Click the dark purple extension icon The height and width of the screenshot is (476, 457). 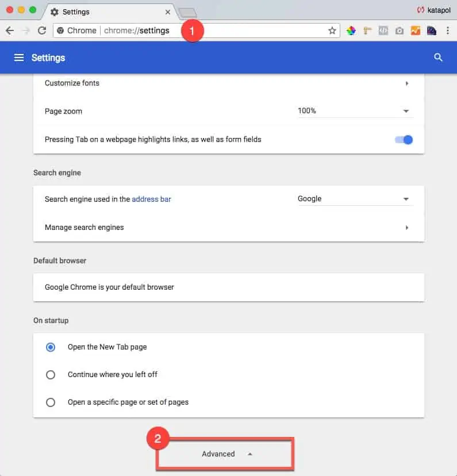pyautogui.click(x=432, y=30)
